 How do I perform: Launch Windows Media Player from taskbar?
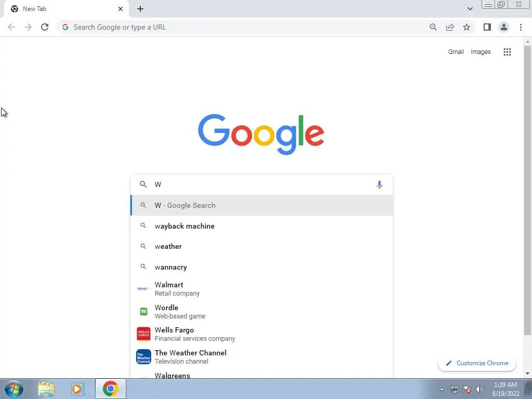coord(78,389)
